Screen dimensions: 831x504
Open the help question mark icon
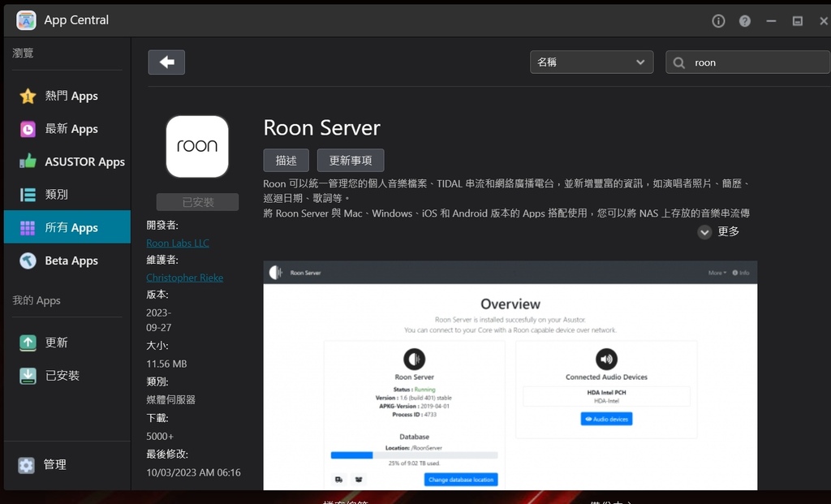click(745, 20)
